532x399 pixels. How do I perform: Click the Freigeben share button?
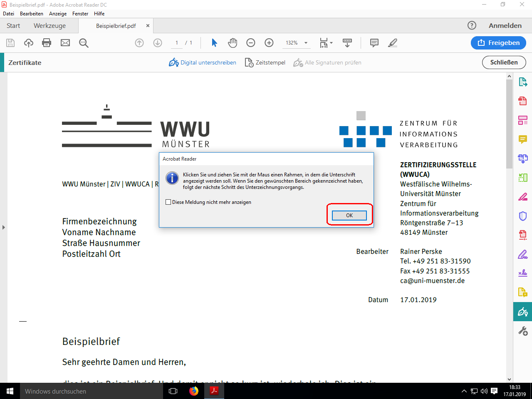click(498, 43)
